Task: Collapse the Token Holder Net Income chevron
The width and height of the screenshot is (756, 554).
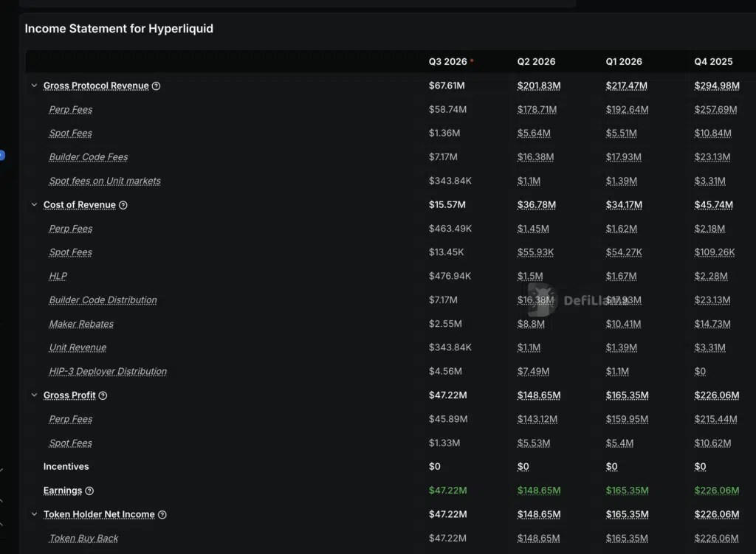Action: point(34,514)
